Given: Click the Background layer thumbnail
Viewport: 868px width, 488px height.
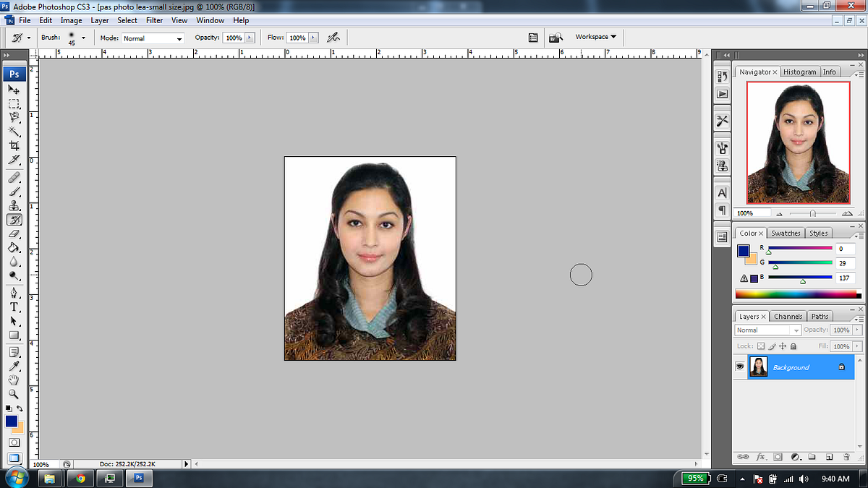Looking at the screenshot, I should [758, 367].
